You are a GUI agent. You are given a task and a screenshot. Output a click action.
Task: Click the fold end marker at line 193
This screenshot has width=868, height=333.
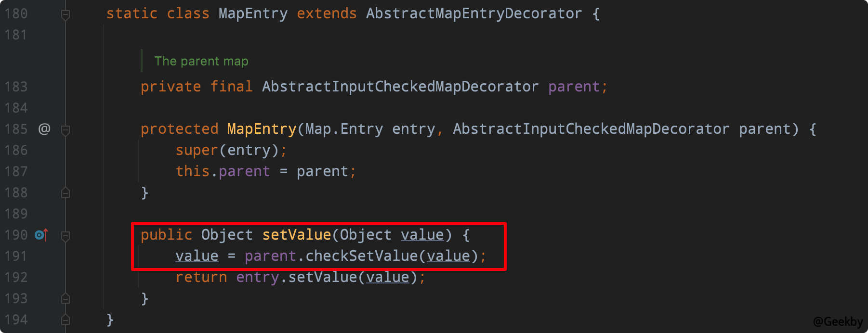click(x=66, y=299)
